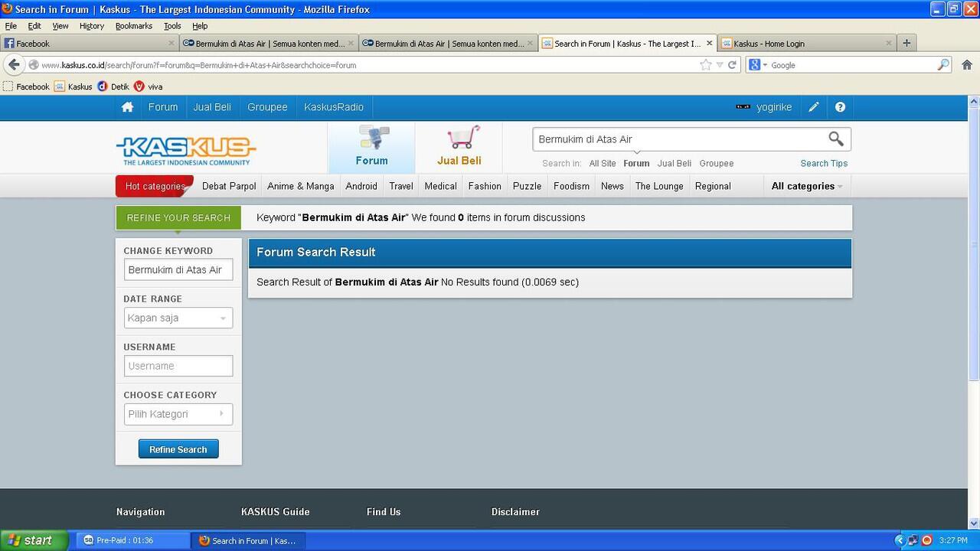This screenshot has height=551, width=980.
Task: Open Facebook bookmark in the bookmarks bar
Action: (x=26, y=86)
